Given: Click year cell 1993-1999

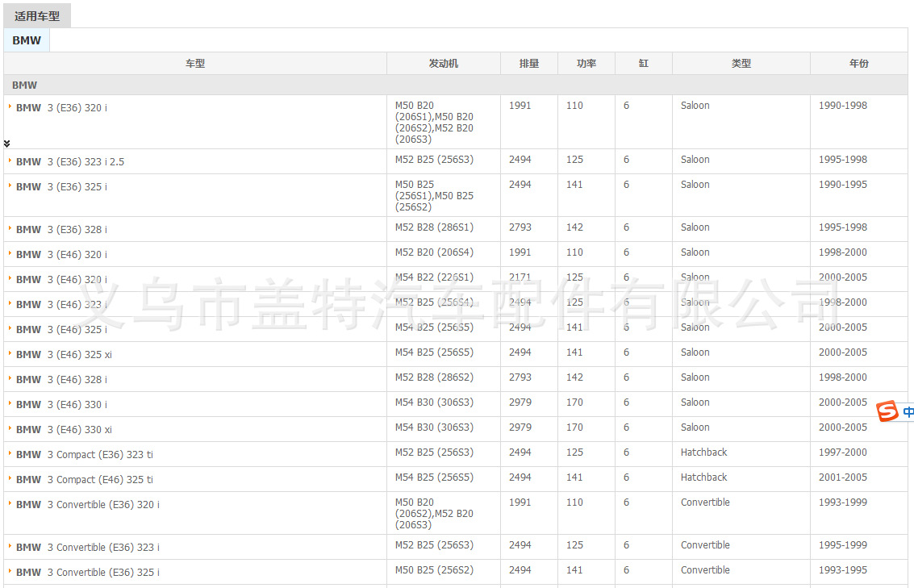Looking at the screenshot, I should 843,503.
